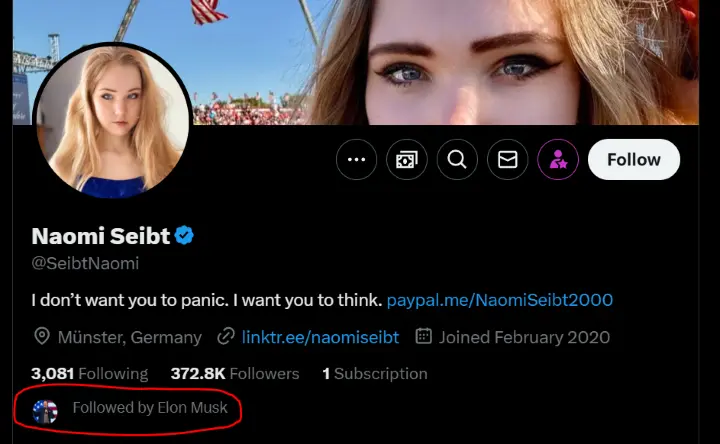Open the three-dot More options menu
The image size is (720, 444).
pos(356,159)
